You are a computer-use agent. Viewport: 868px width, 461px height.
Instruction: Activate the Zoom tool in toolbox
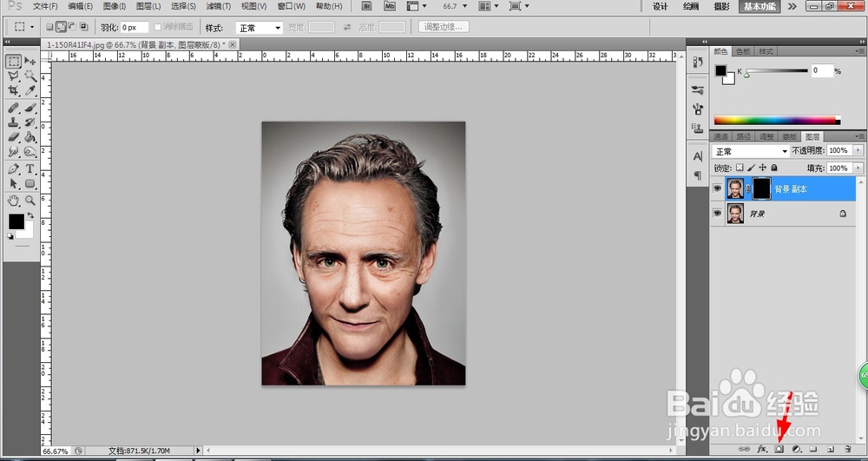(30, 200)
